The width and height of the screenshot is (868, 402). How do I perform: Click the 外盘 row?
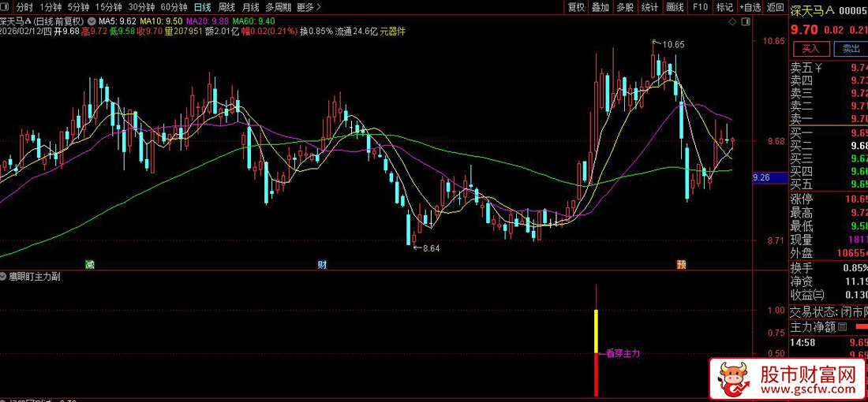[x=828, y=253]
